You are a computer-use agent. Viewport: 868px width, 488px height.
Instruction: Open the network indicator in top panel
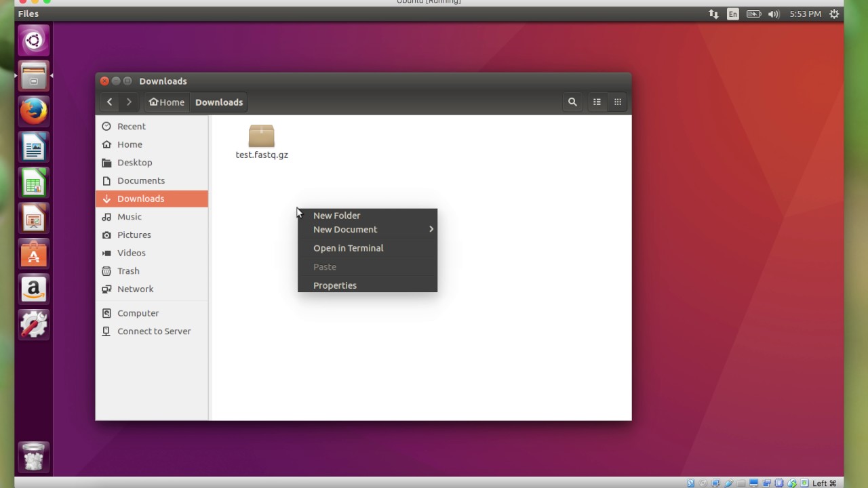click(x=713, y=14)
